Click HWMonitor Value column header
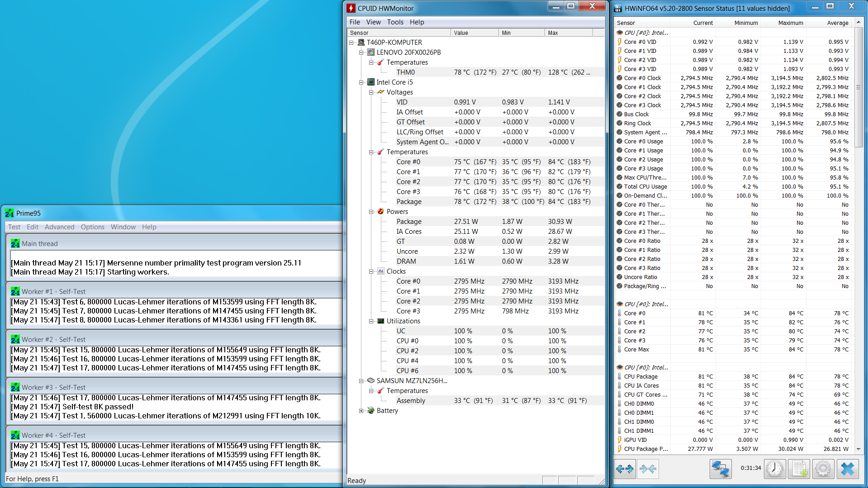Image resolution: width=868 pixels, height=488 pixels. pos(475,33)
